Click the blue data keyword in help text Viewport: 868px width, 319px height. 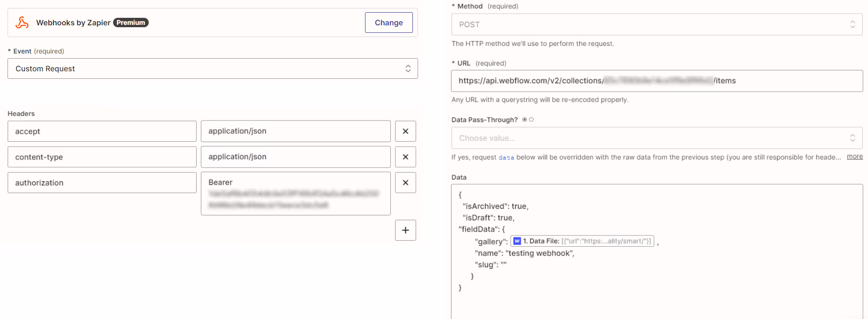[506, 158]
